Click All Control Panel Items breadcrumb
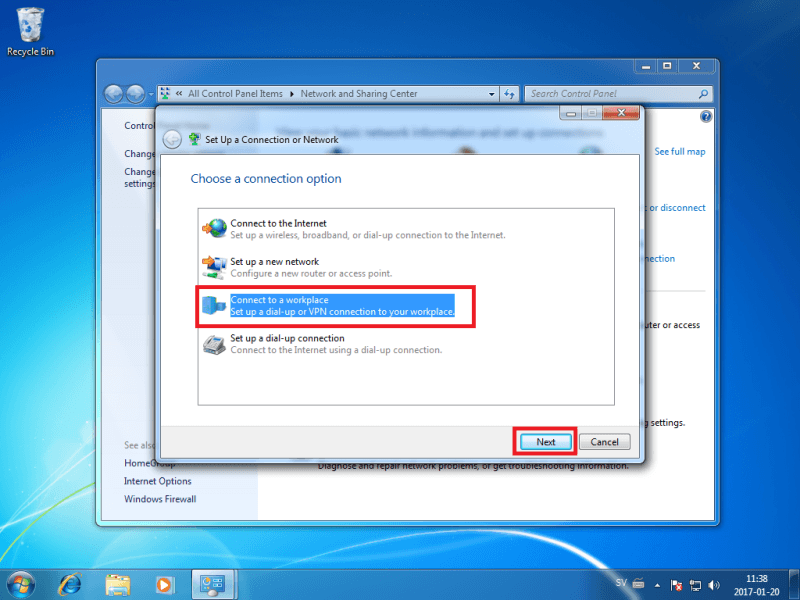This screenshot has height=600, width=800. [235, 94]
